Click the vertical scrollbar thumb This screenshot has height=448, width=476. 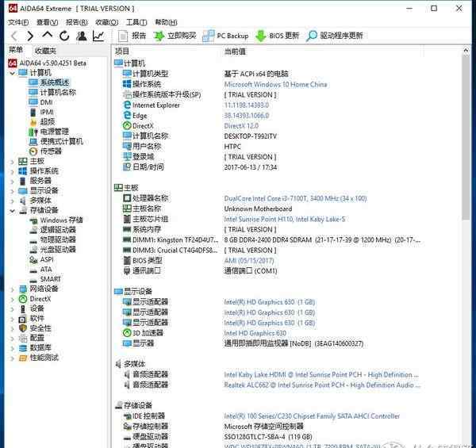466,138
